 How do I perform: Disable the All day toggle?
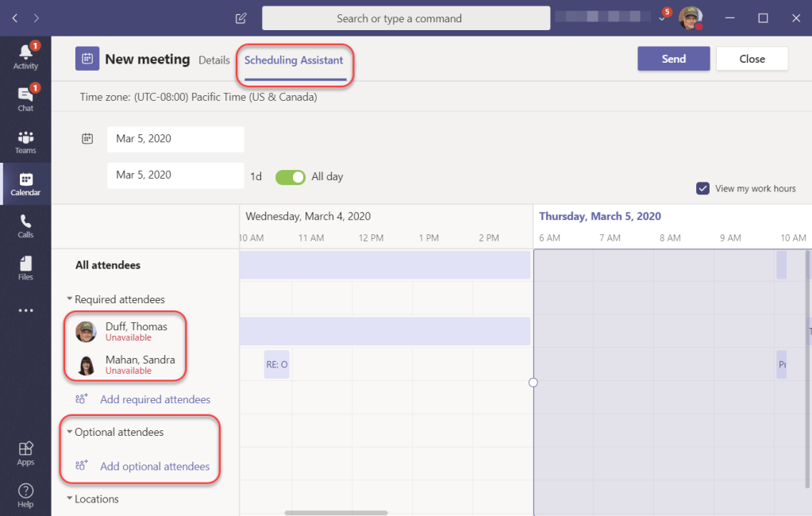point(290,177)
